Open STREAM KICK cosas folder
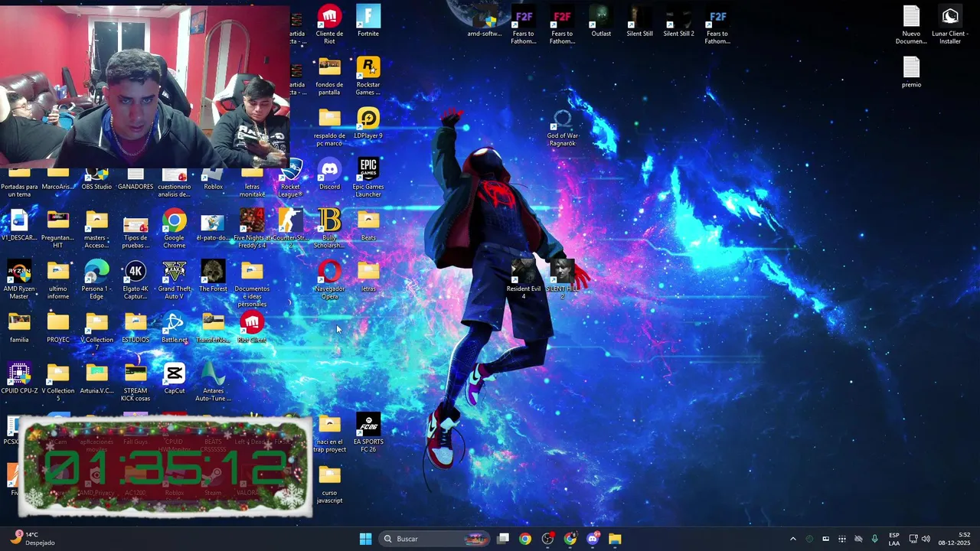Viewport: 980px width, 551px height. [x=136, y=382]
